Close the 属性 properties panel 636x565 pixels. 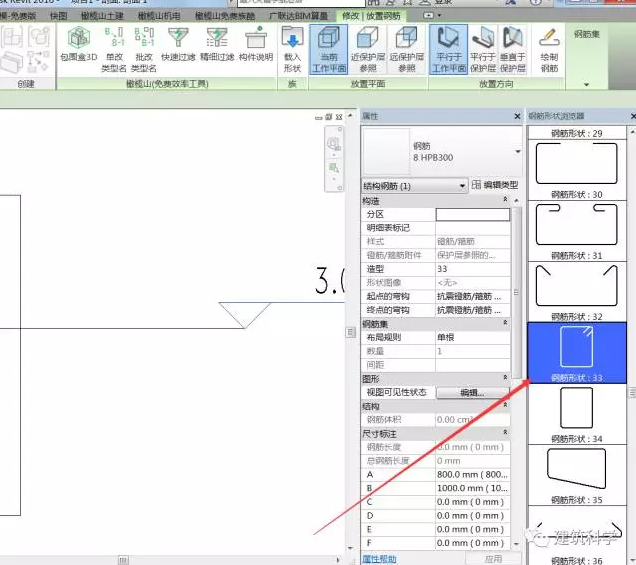pyautogui.click(x=517, y=116)
